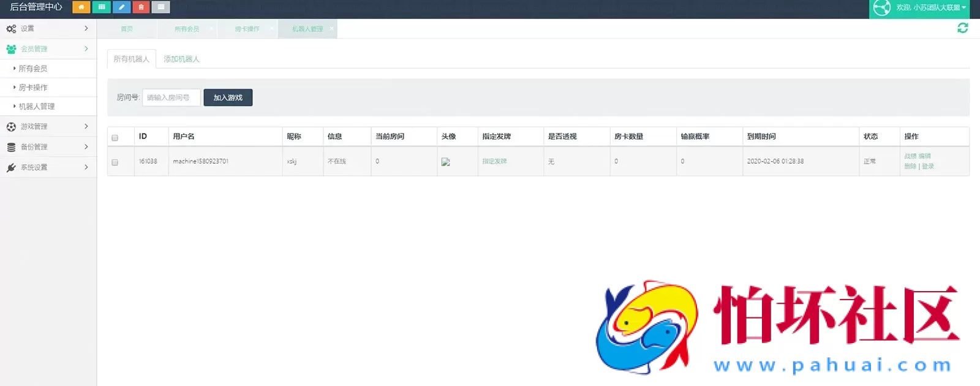Switch to the 所有会员 top tab
Image resolution: width=980 pixels, height=386 pixels.
[187, 29]
